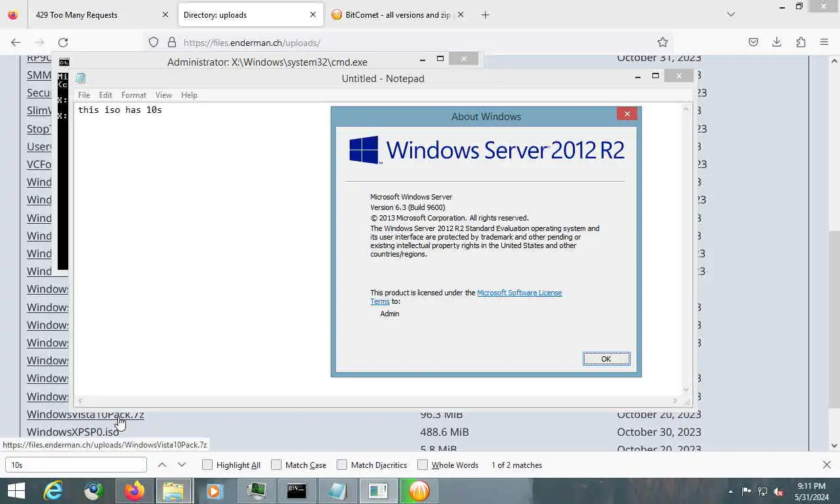Open the monitor tool taskbar icon
This screenshot has width=840, height=504.
click(x=256, y=491)
